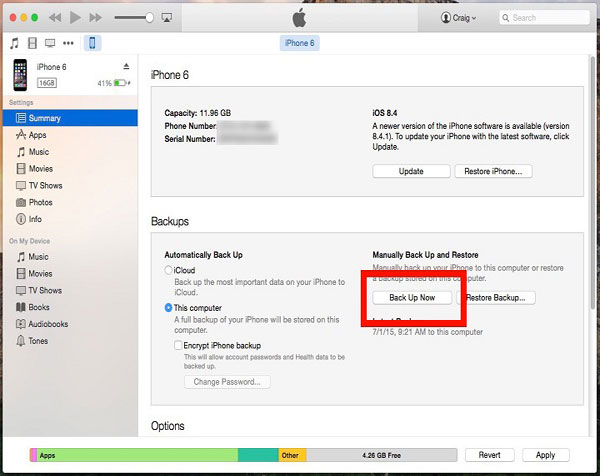
Task: Click the play button in toolbar
Action: point(75,18)
